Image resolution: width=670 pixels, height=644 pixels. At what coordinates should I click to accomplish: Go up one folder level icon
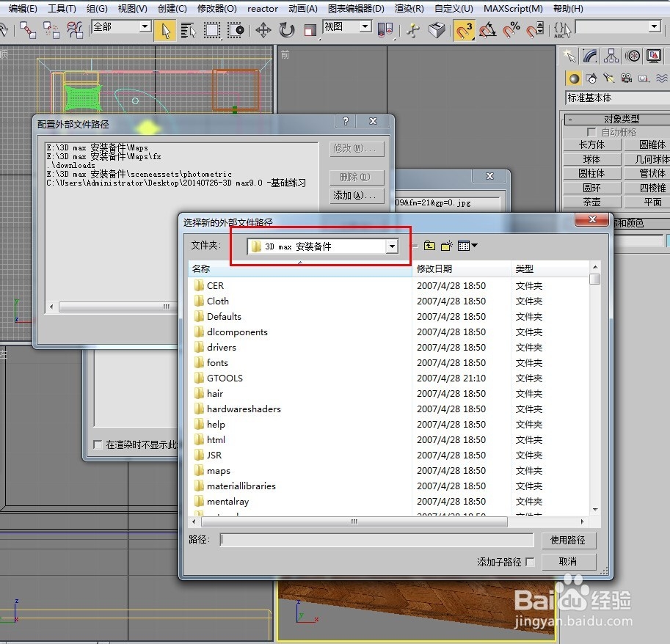click(x=429, y=246)
